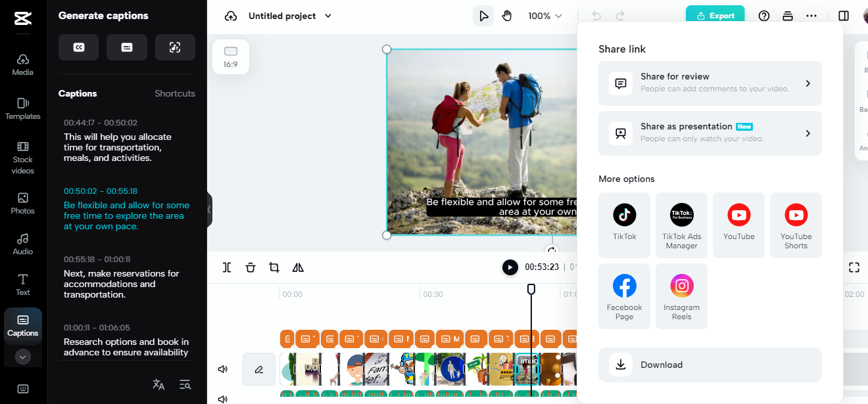Open the Text panel
Image resolution: width=868 pixels, height=404 pixels.
click(22, 284)
